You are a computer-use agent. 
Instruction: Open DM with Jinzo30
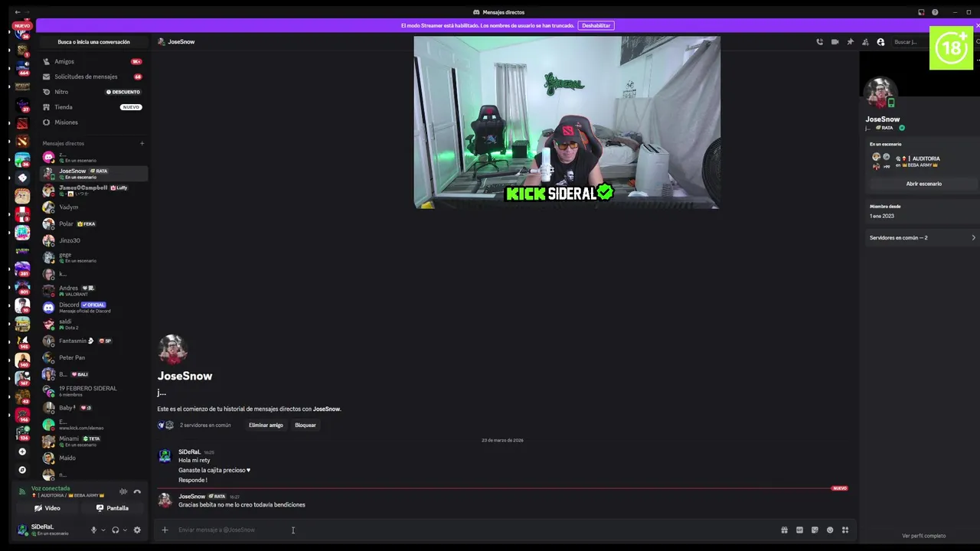[x=93, y=240]
